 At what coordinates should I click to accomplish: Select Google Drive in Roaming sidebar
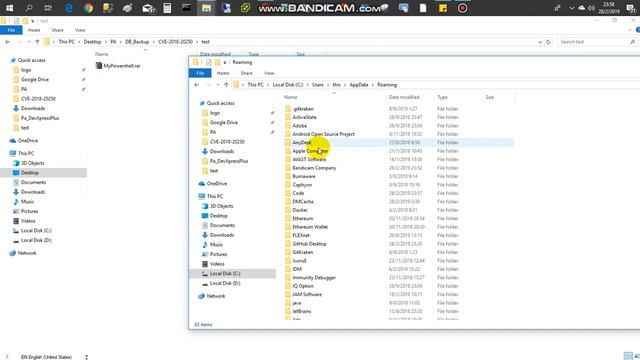224,122
